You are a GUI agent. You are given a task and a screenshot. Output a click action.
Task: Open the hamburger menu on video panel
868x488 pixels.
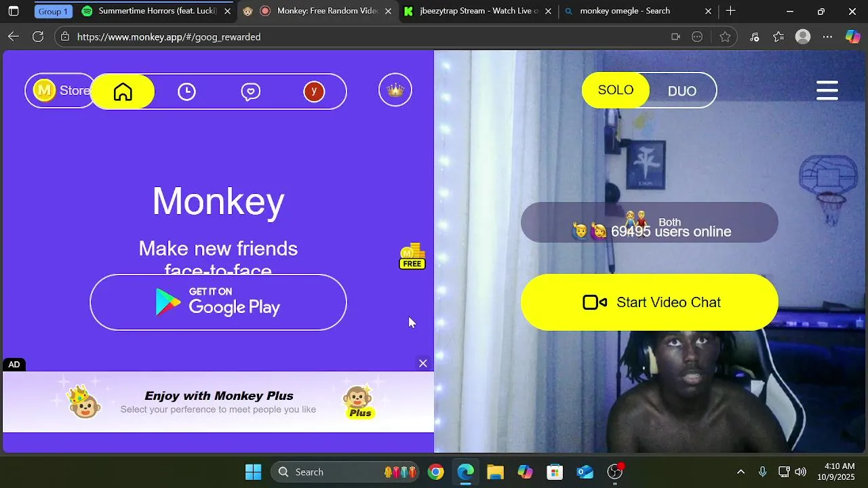click(827, 90)
